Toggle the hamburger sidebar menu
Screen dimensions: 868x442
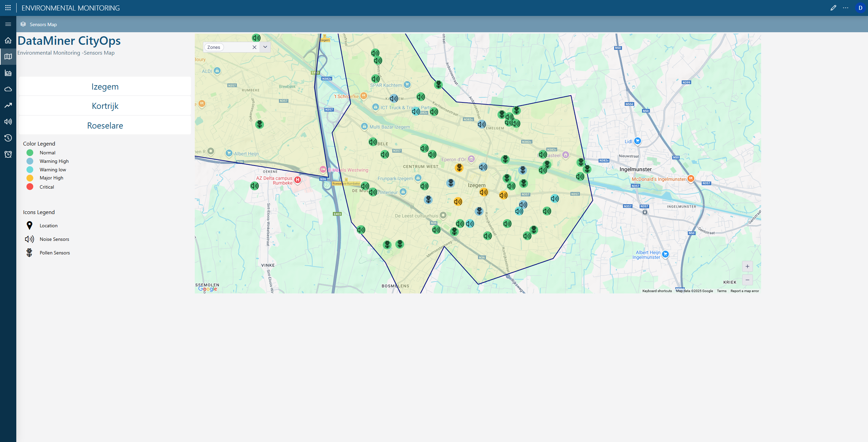pyautogui.click(x=8, y=24)
